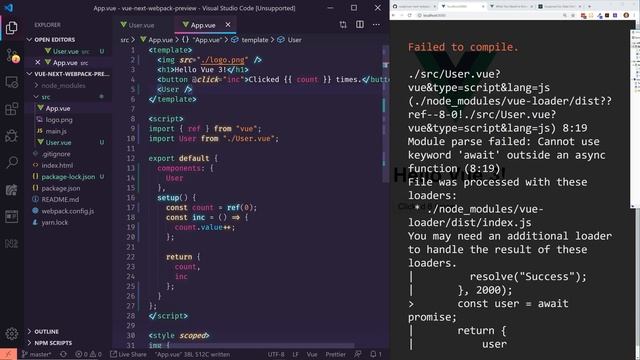Open Extensions view in activity bar

click(x=11, y=109)
